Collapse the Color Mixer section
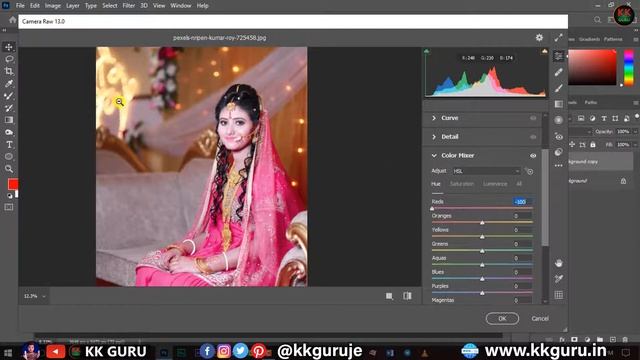The width and height of the screenshot is (640, 360). 434,156
